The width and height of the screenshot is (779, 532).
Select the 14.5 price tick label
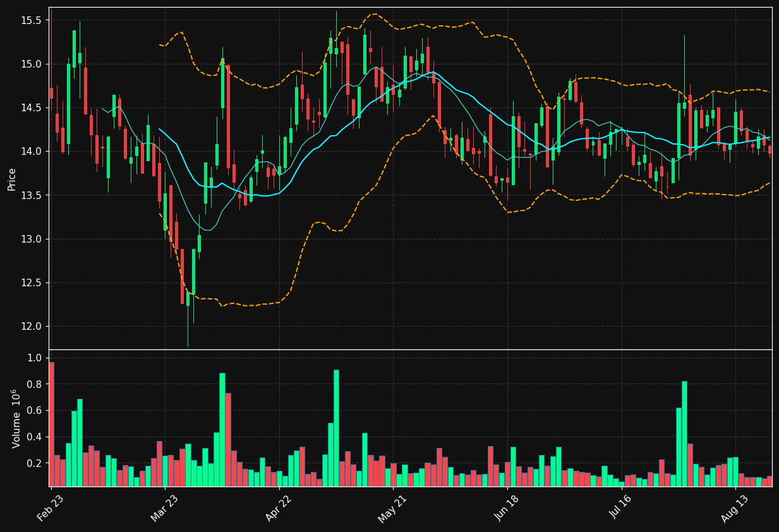pyautogui.click(x=31, y=107)
